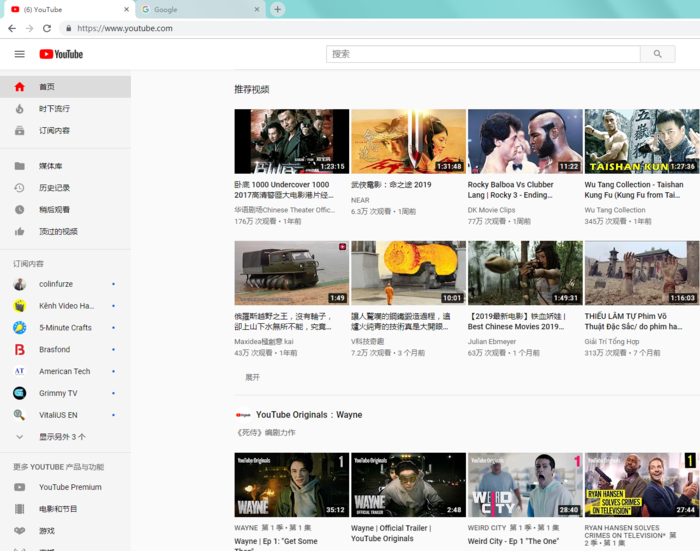This screenshot has height=551, width=700.
Task: Open Wu Tang Collection channel name
Action: [615, 210]
